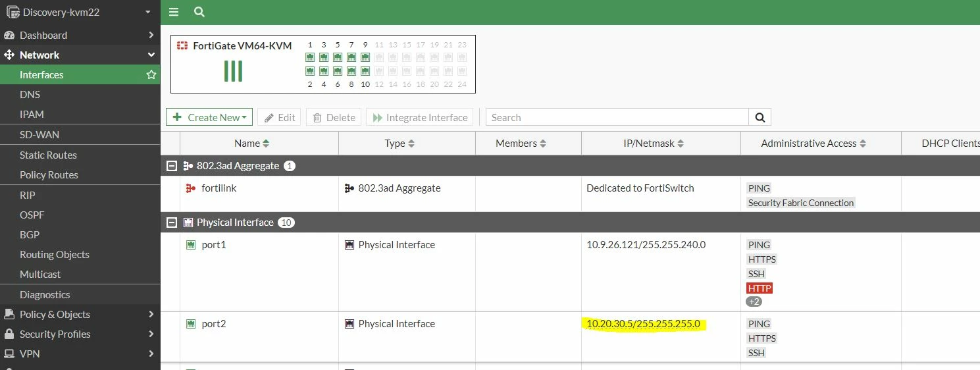
Task: Collapse the 802.3ad Aggregate group
Action: (x=172, y=166)
